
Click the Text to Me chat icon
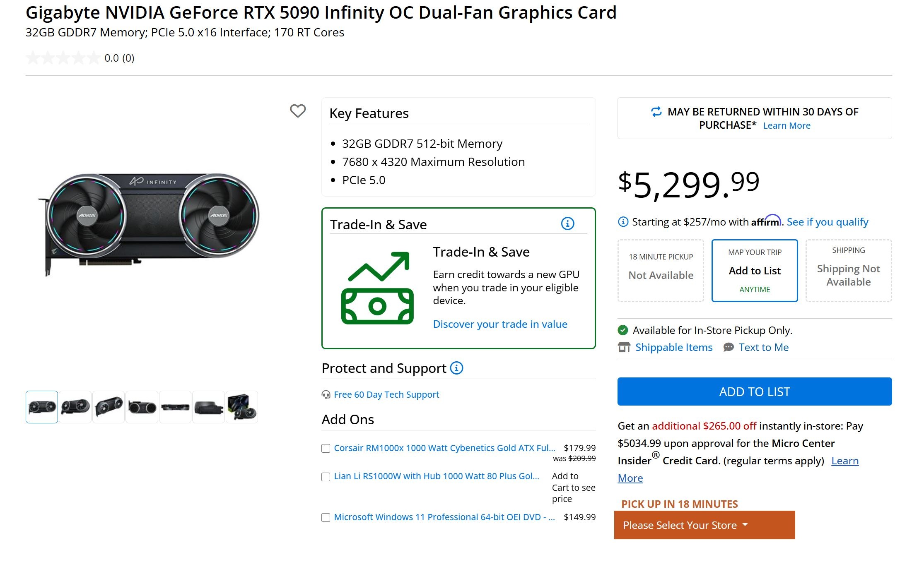point(729,347)
